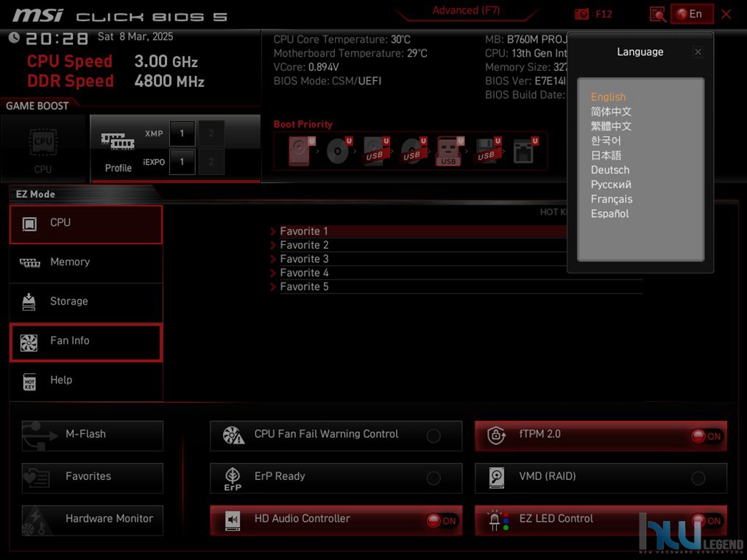
Task: Expand Favorite 4 arrow
Action: (273, 273)
